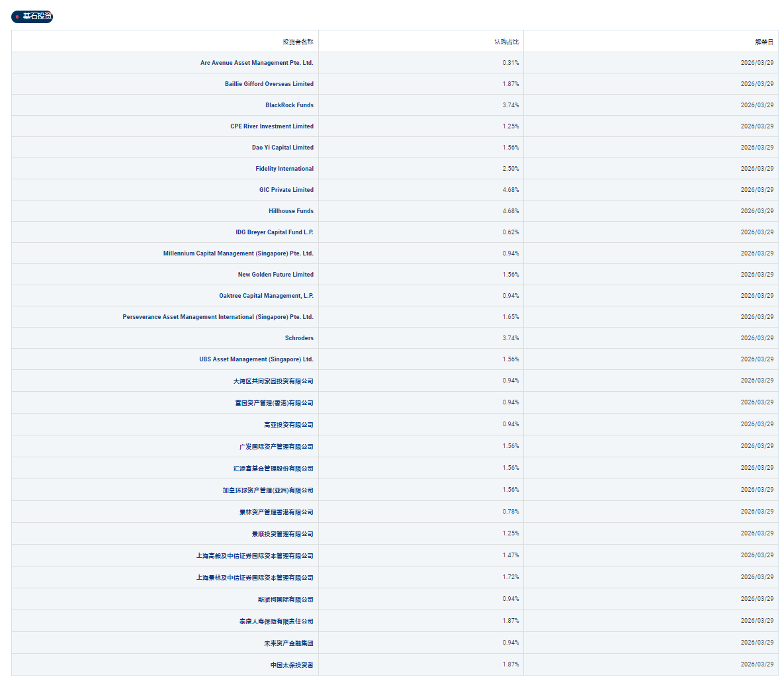This screenshot has width=784, height=679.
Task: Click Arc Avenue's 2026/03/29 unlock date
Action: point(757,63)
